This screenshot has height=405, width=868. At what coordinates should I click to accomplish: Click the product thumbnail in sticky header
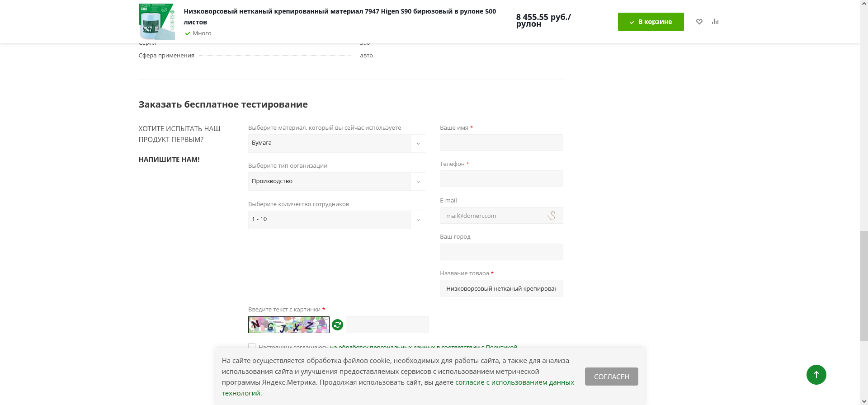point(157,22)
